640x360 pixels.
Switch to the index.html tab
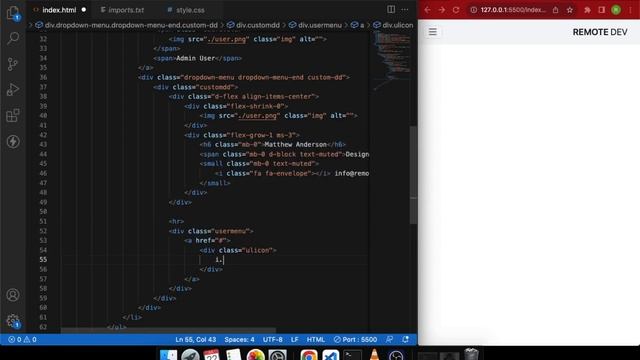[x=59, y=10]
